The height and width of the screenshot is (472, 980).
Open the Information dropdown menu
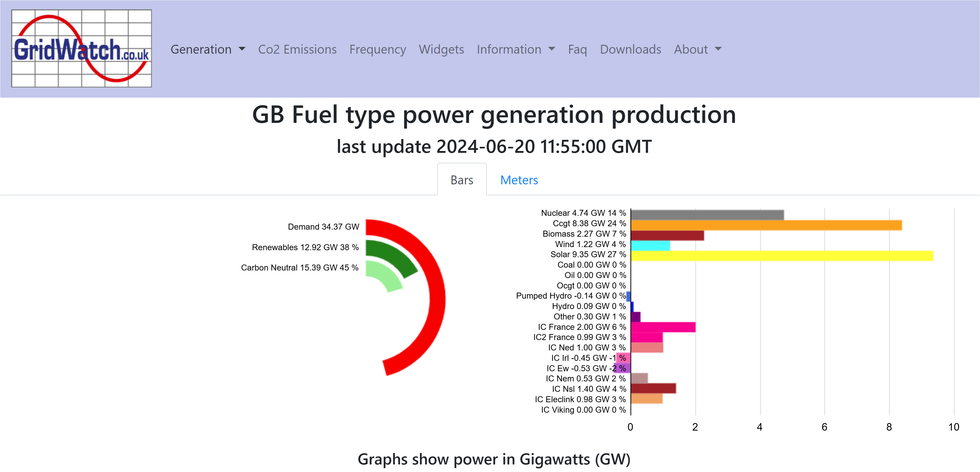pos(516,49)
